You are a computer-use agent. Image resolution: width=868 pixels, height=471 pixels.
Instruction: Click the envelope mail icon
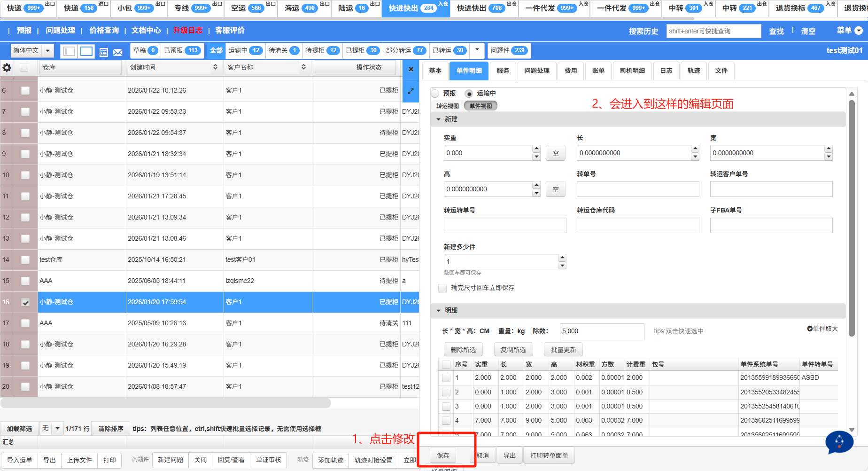pyautogui.click(x=118, y=52)
